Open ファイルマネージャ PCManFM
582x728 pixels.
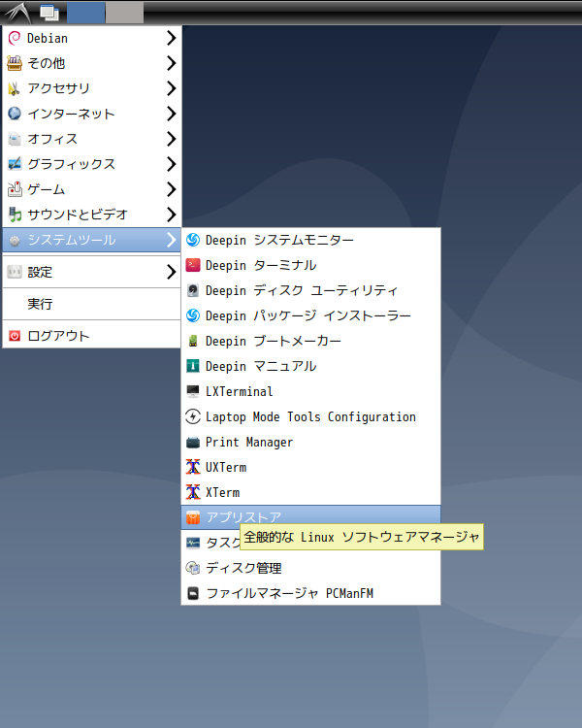pyautogui.click(x=311, y=593)
